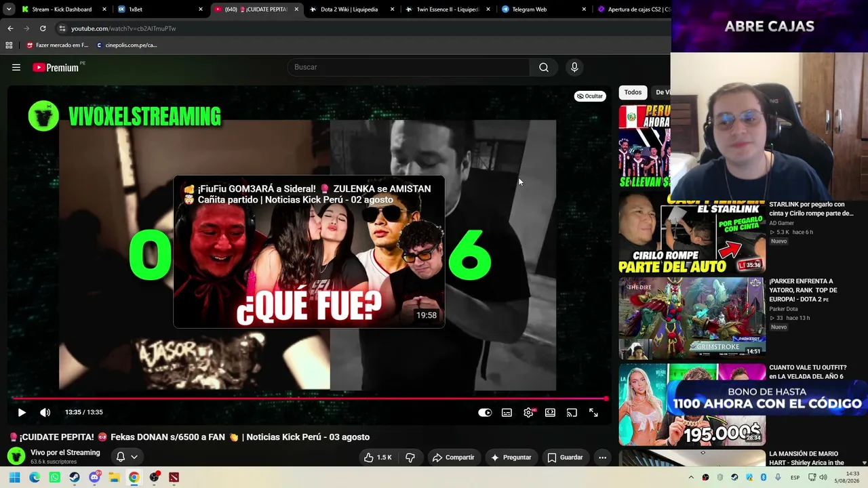Enter fullscreen mode on the player
868x488 pixels.
593,412
